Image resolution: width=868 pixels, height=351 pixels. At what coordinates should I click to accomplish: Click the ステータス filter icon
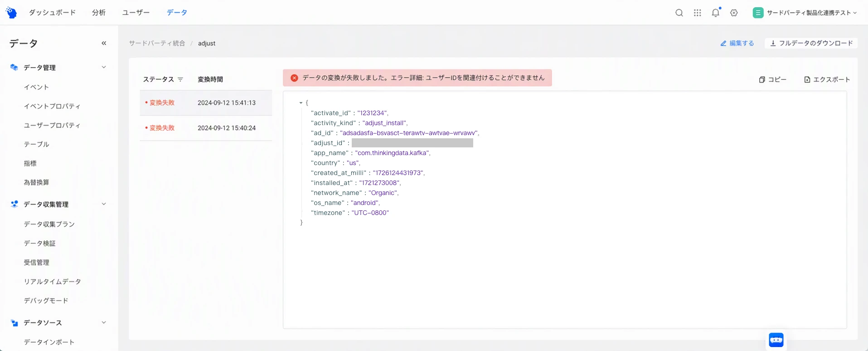coord(180,79)
